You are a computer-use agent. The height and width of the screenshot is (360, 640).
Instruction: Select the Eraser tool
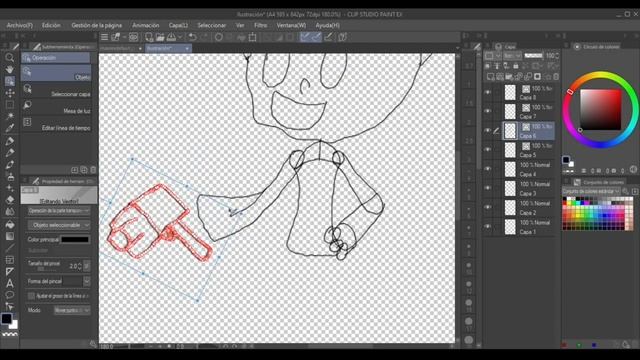point(10,200)
